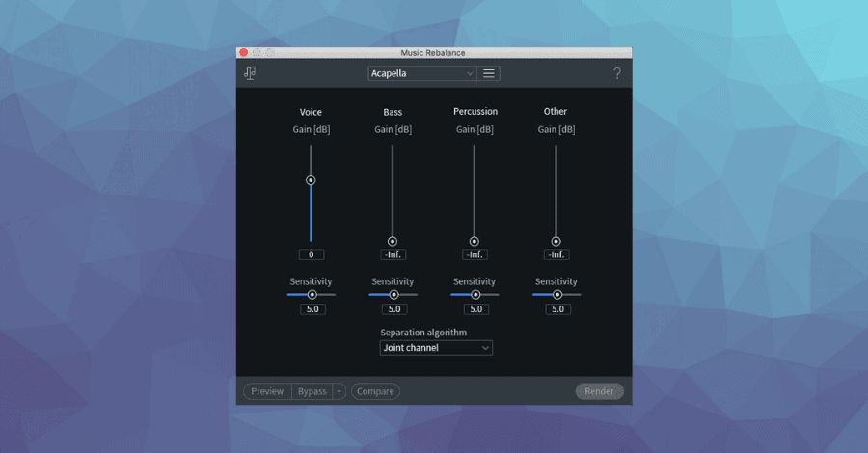Select the Voice sensitivity 5.0 field
The image size is (868, 453).
(x=312, y=309)
